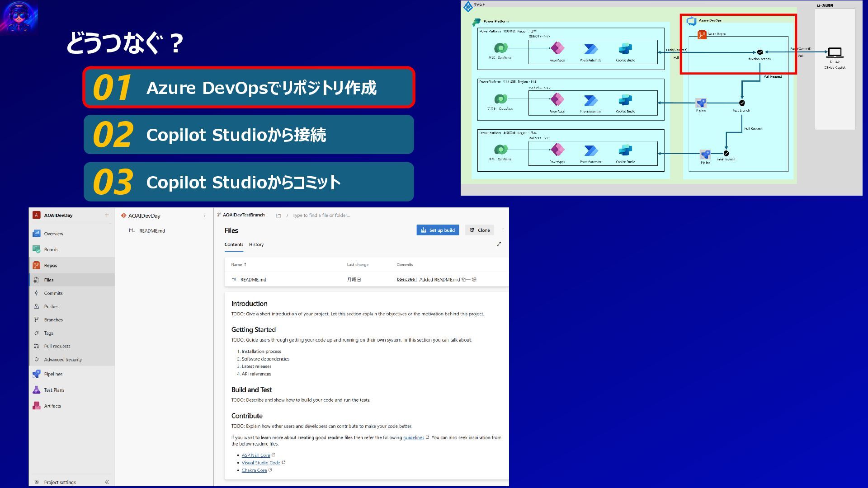This screenshot has width=868, height=488.
Task: Open Advanced Security page
Action: coord(63,360)
